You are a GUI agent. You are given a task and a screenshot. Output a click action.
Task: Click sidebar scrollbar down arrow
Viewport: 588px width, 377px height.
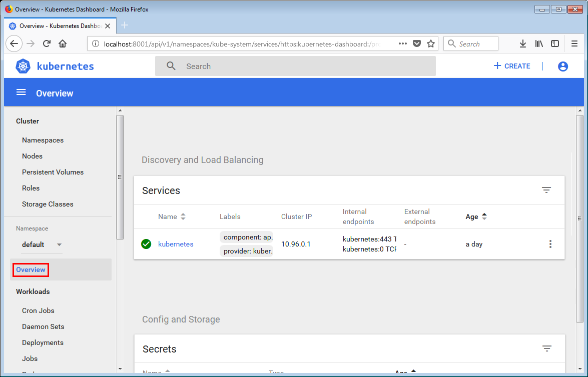(120, 369)
